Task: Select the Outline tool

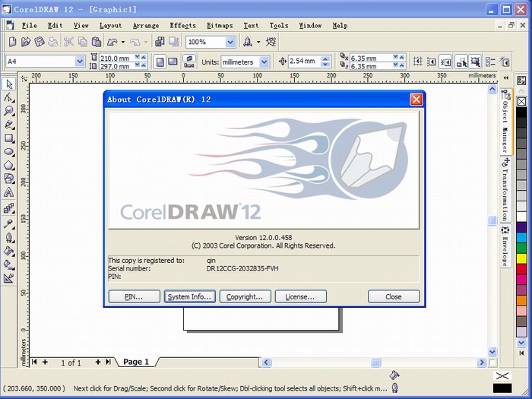Action: click(9, 237)
